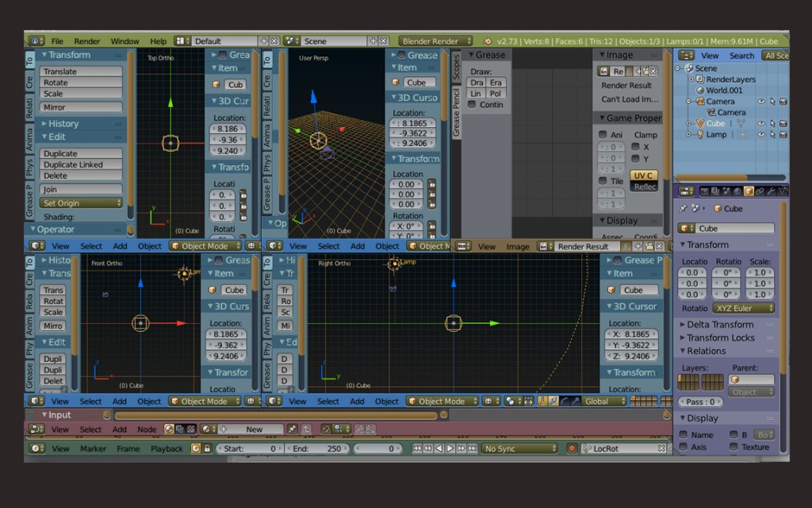
Task: Open the Object menu in the 3D viewport header
Action: point(149,246)
